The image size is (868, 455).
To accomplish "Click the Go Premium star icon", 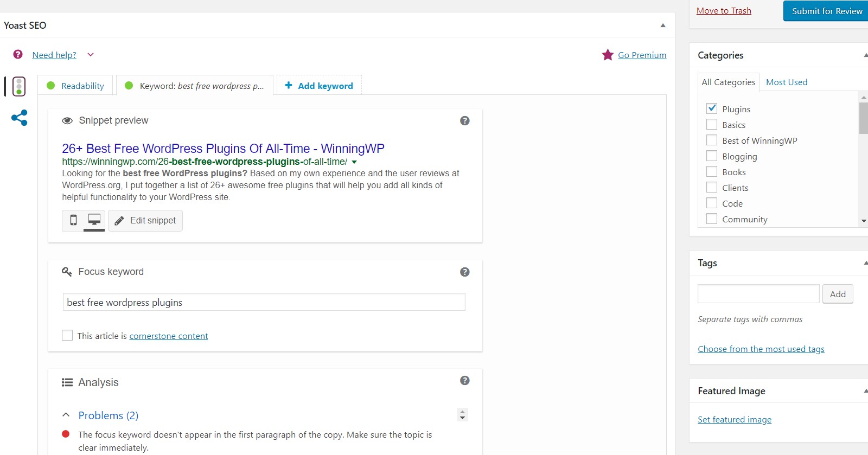I will pyautogui.click(x=608, y=55).
